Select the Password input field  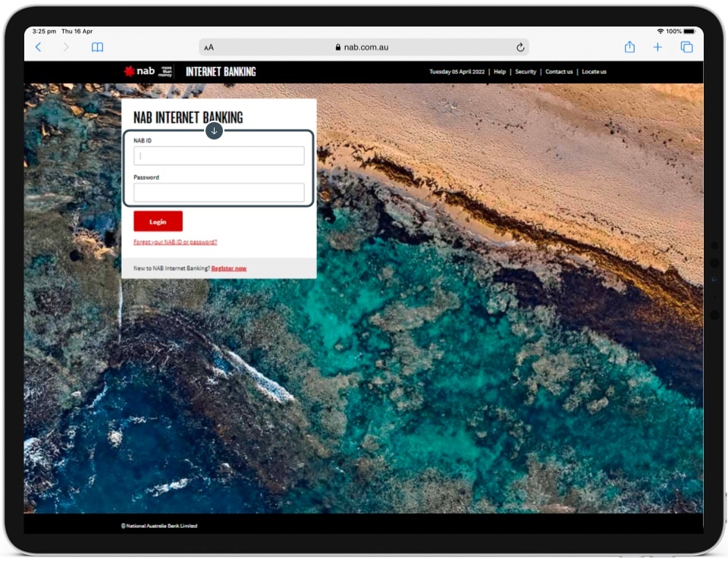click(219, 193)
